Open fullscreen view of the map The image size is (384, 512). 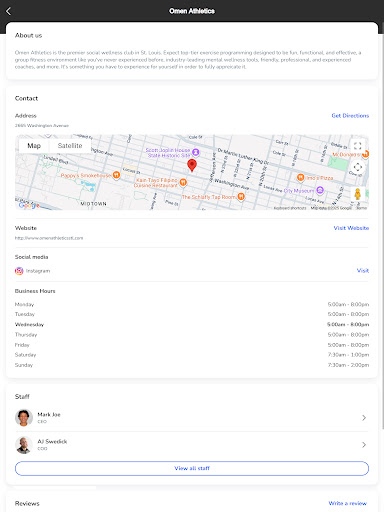tap(357, 146)
